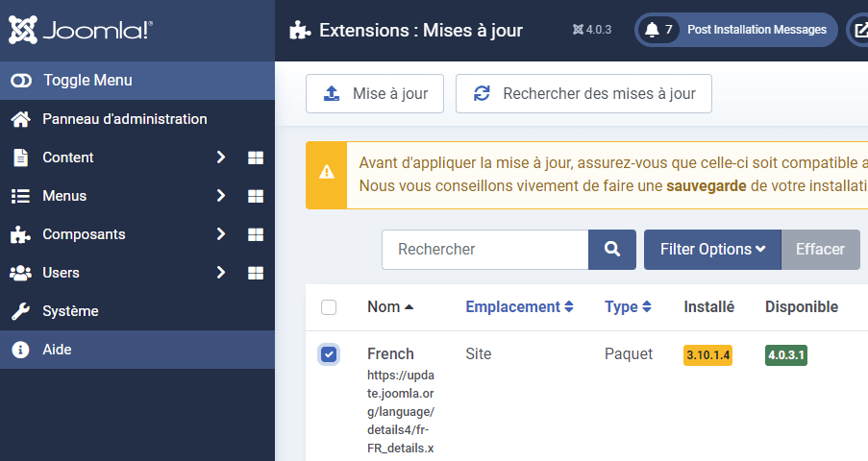This screenshot has width=868, height=461.
Task: Click the Site cell in French row
Action: pyautogui.click(x=479, y=354)
